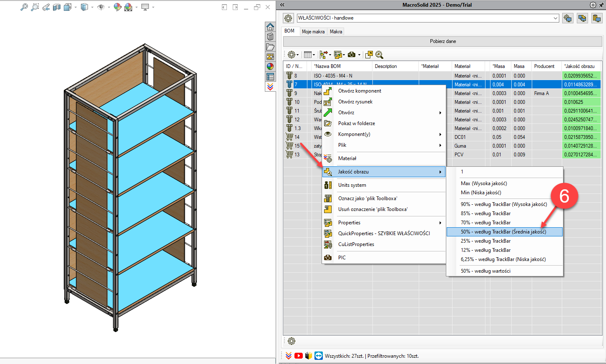
Task: Collapse the MacroSolid panel with double chevron
Action: 282,5
